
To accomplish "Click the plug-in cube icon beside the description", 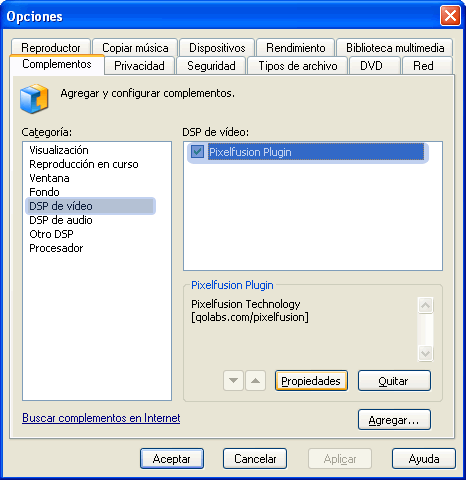I will (34, 99).
